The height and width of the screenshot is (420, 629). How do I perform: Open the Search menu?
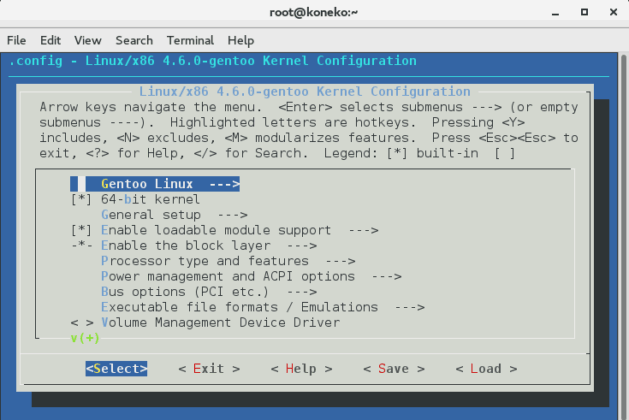point(134,41)
